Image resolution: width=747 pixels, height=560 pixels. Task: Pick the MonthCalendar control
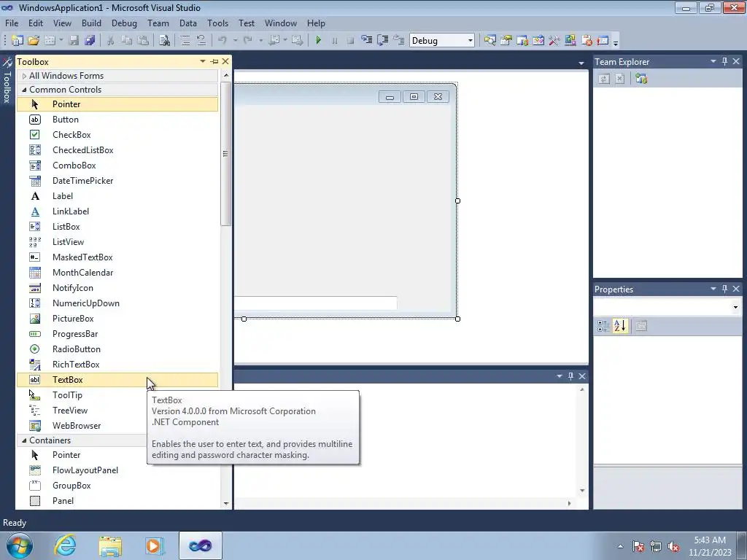tap(117, 273)
